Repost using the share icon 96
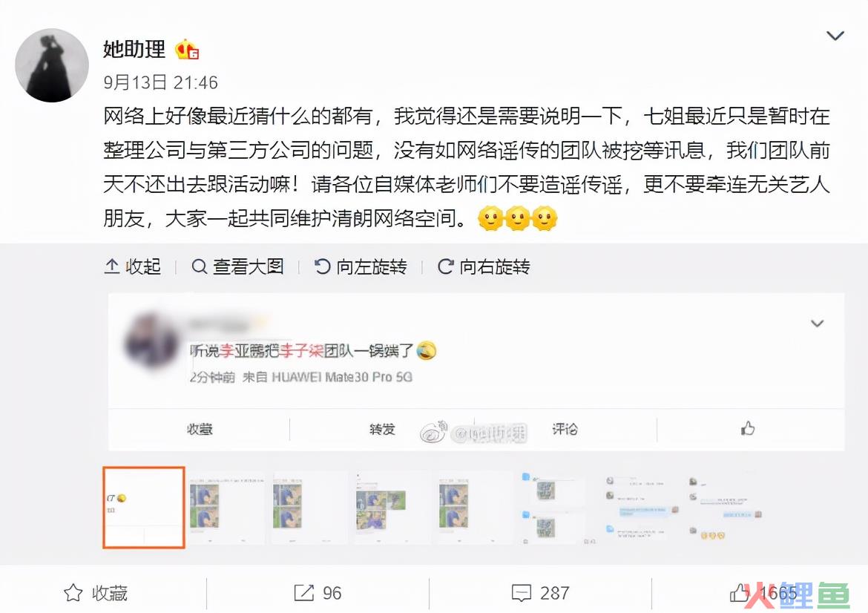868x613 pixels. (x=318, y=593)
